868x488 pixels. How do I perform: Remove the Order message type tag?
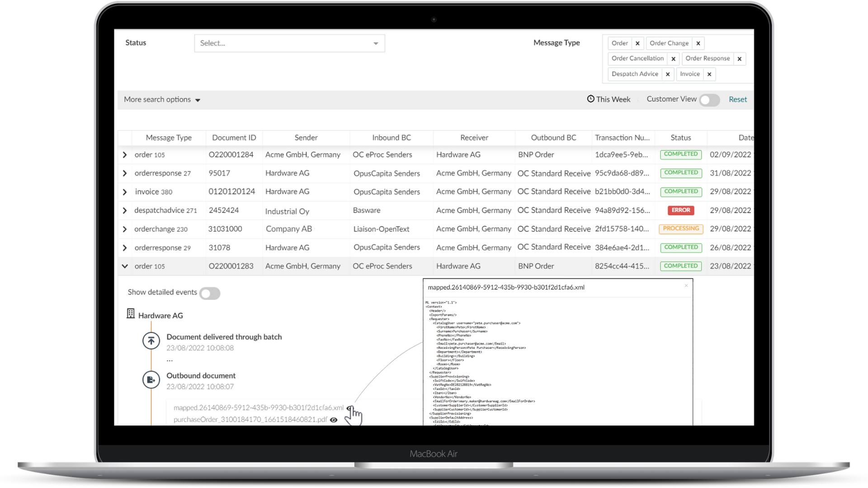click(x=637, y=43)
